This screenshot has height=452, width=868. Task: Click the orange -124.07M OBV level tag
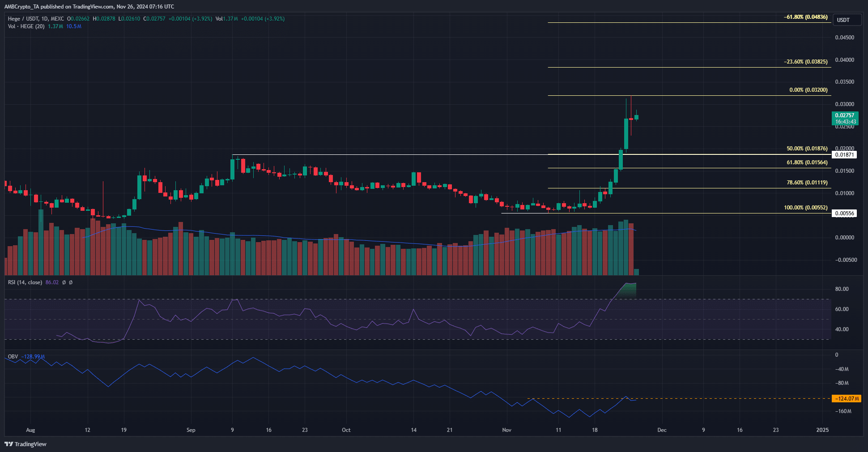(846, 398)
